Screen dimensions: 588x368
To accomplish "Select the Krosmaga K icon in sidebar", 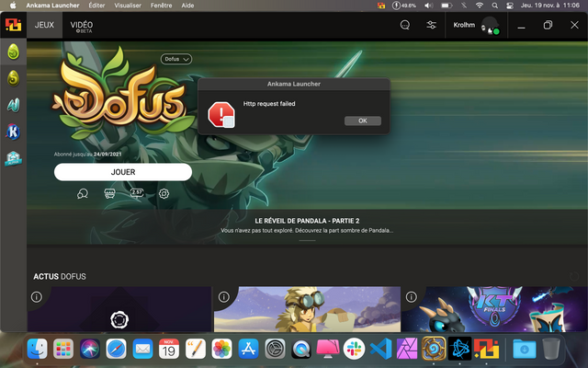I will pyautogui.click(x=14, y=132).
